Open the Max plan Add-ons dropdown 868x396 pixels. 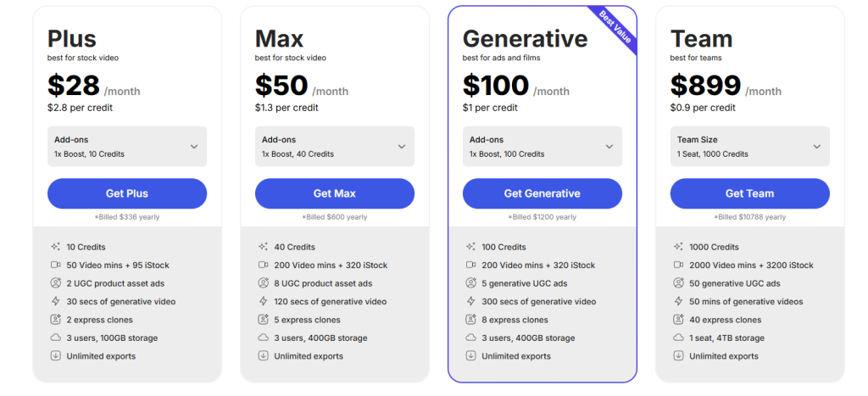[x=335, y=146]
